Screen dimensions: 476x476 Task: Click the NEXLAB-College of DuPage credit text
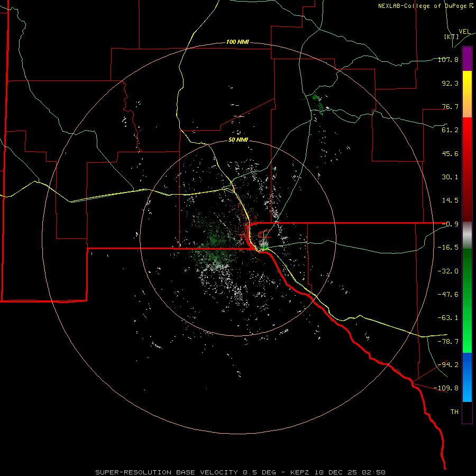point(425,6)
